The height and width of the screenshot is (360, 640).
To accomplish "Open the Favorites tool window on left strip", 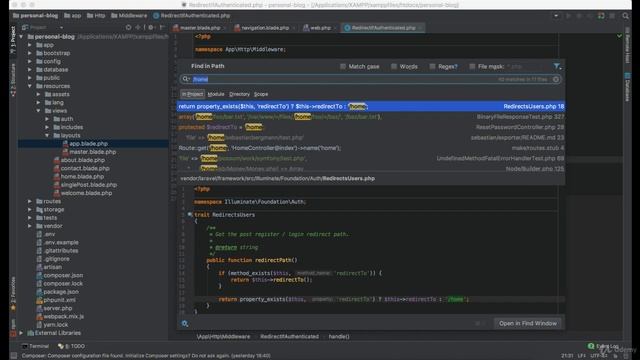I will coord(13,294).
